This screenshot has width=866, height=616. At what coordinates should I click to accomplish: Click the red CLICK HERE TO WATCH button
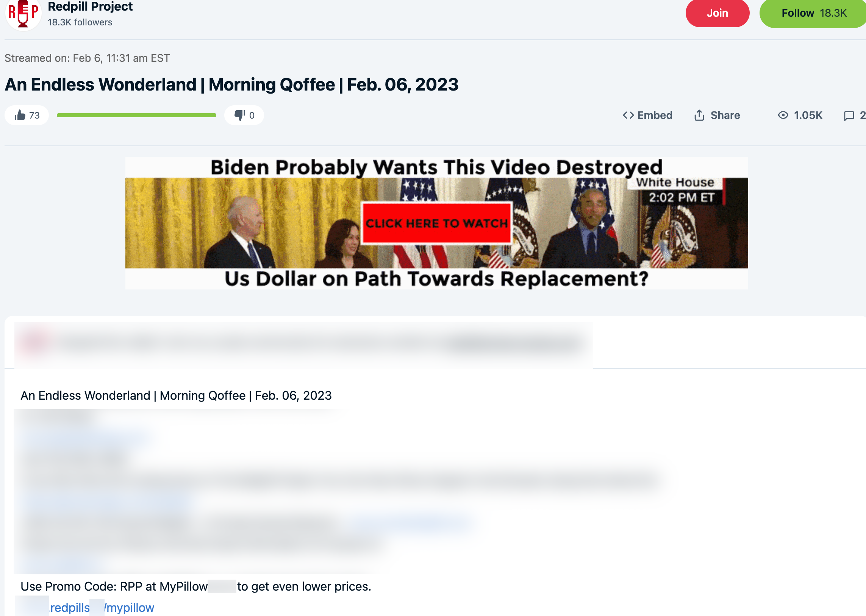click(436, 223)
